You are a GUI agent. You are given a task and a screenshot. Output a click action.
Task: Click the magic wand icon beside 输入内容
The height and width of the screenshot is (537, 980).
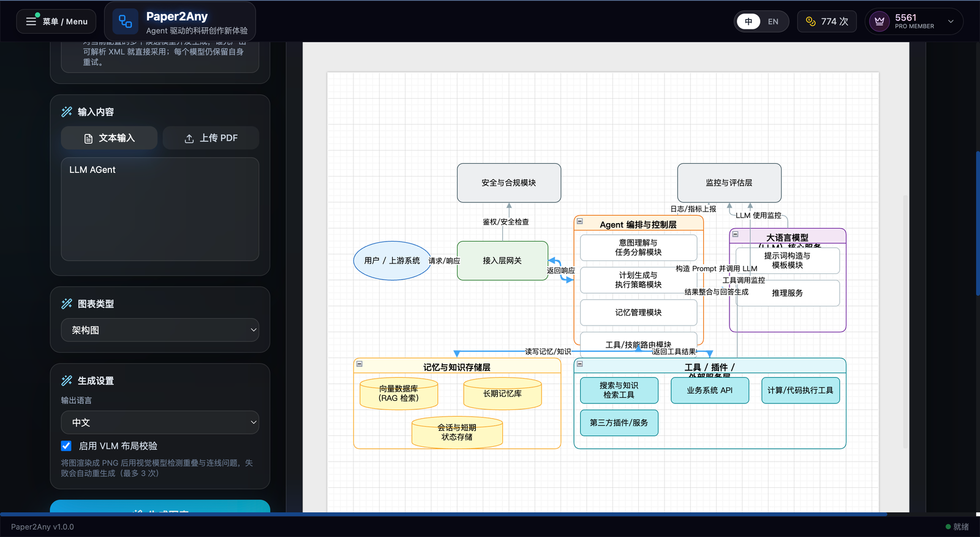[67, 112]
